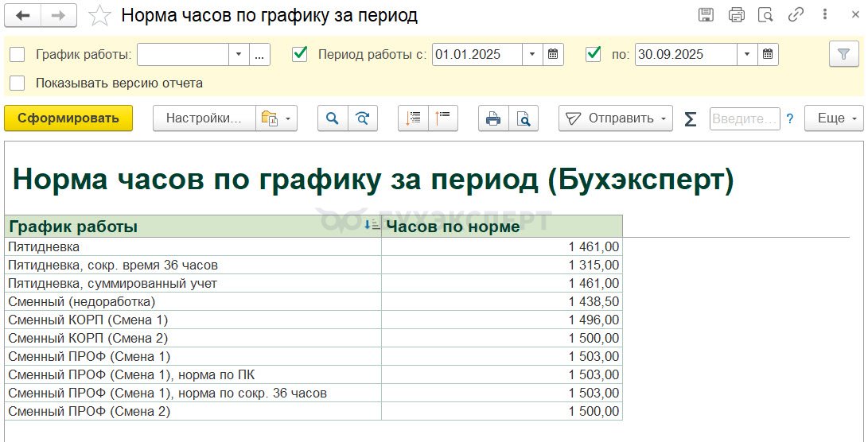Click the 1 496,00 hours cell
This screenshot has width=868, height=442.
point(502,320)
